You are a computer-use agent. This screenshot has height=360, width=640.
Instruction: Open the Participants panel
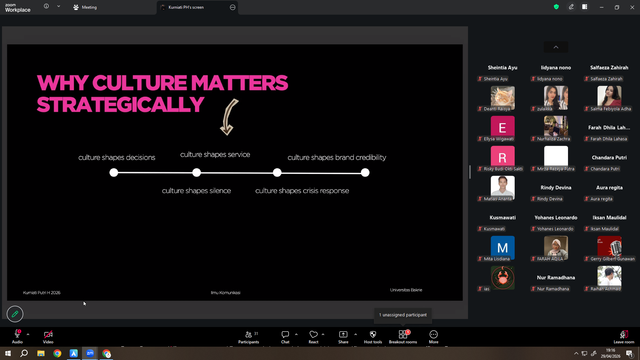tap(249, 337)
